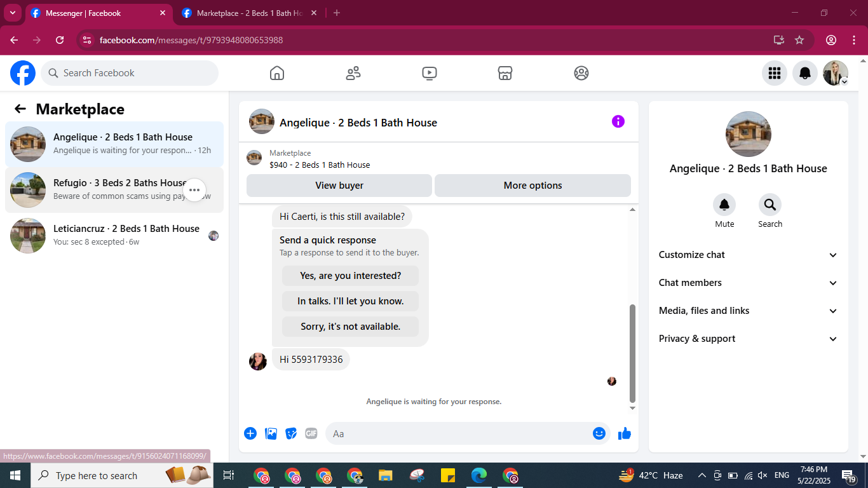The height and width of the screenshot is (488, 868).
Task: Open the emoji picker in the message box
Action: point(599,433)
